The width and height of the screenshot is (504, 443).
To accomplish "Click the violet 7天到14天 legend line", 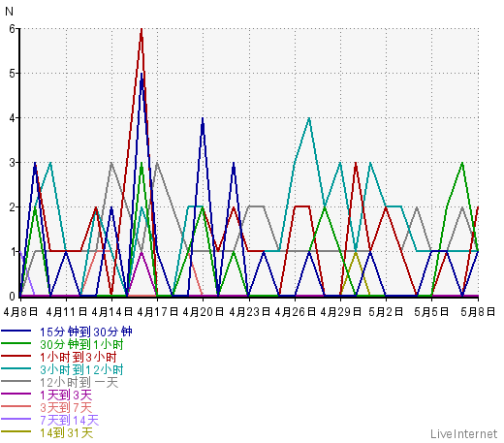I will point(16,419).
